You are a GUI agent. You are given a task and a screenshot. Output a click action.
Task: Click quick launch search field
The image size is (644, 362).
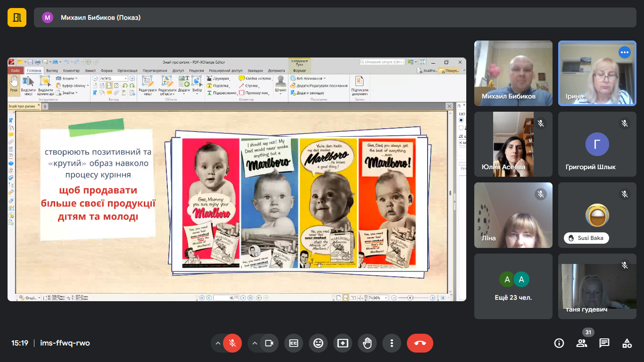coord(383,62)
